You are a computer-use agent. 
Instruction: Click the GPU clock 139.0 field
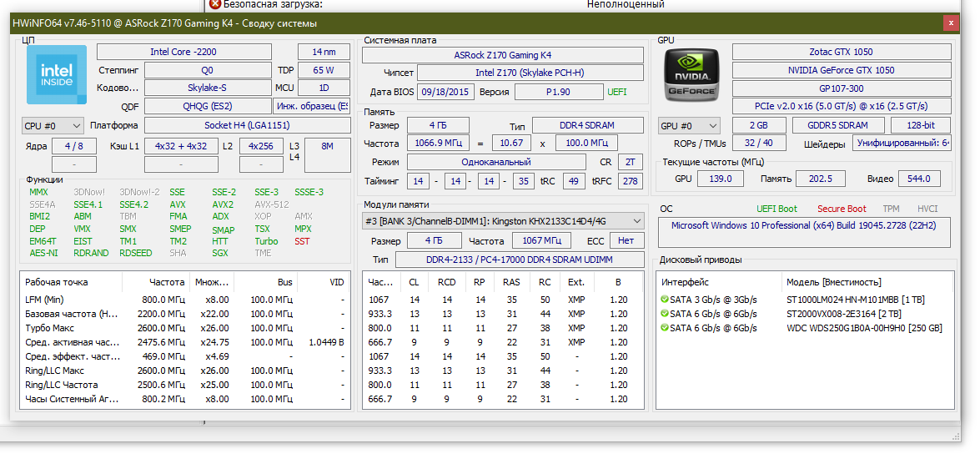[x=721, y=179]
